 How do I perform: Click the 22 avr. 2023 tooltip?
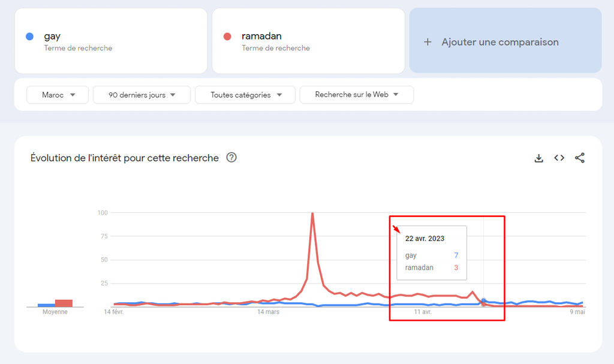tap(431, 252)
